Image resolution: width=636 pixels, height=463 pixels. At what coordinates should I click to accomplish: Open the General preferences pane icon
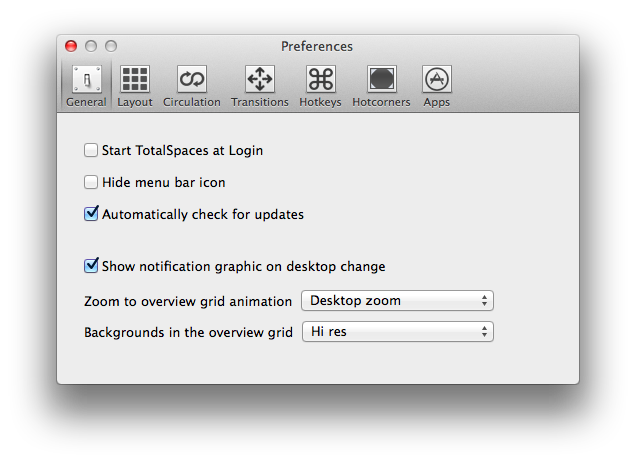[x=86, y=80]
